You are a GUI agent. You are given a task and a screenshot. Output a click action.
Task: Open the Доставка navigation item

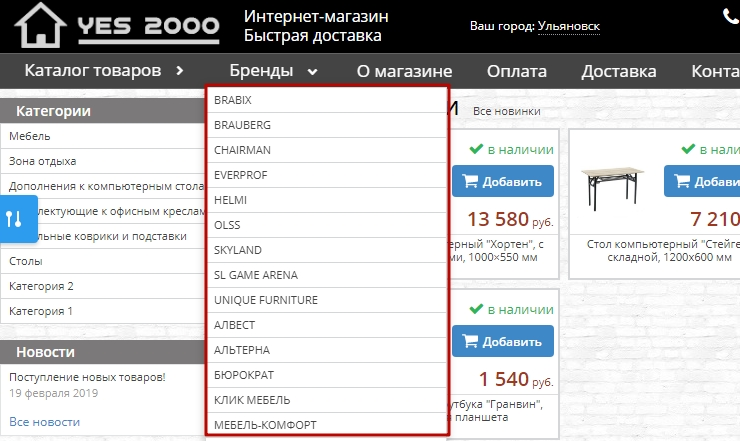tap(618, 71)
